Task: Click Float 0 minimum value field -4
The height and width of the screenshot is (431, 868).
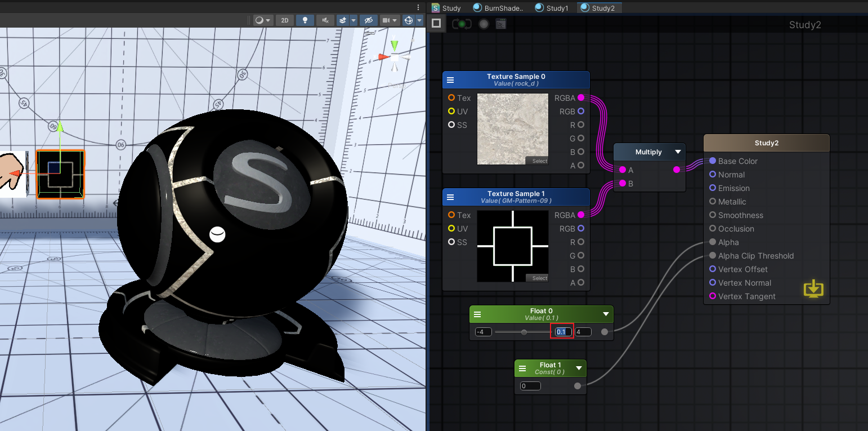Action: pos(483,332)
